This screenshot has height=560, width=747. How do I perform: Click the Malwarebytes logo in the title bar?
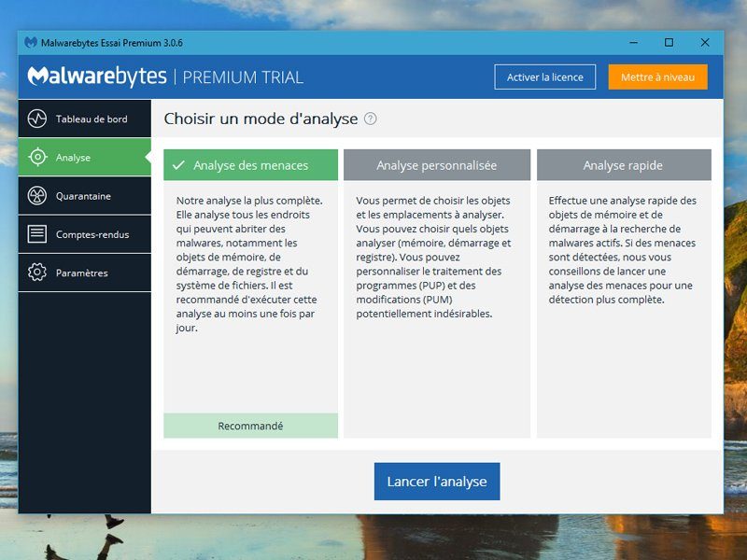(x=31, y=42)
